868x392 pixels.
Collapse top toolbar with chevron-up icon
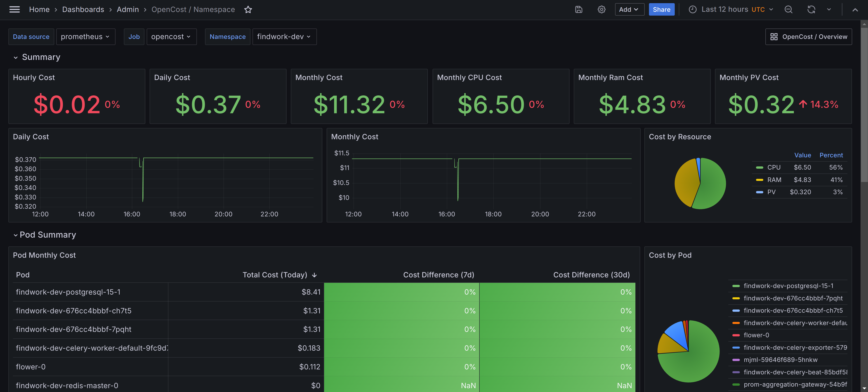click(855, 10)
